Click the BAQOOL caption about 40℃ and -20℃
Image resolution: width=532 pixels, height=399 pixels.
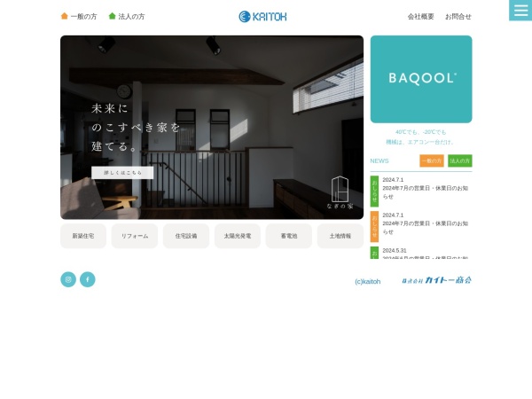pos(420,137)
